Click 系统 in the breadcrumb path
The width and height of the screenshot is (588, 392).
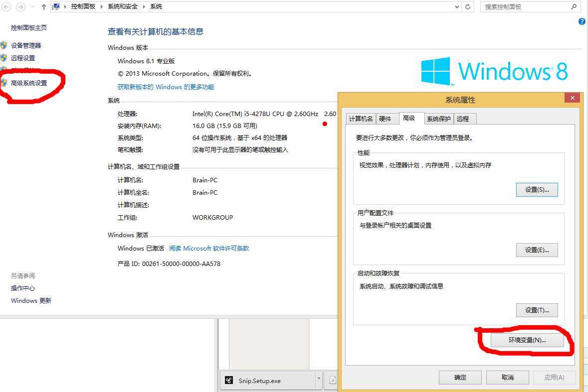pos(156,6)
